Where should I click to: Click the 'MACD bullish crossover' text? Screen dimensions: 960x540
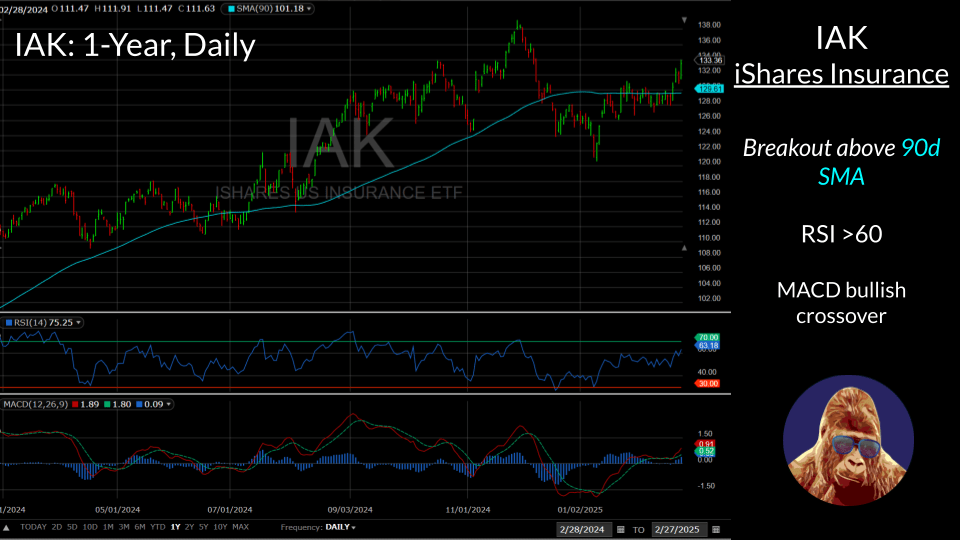coord(841,302)
